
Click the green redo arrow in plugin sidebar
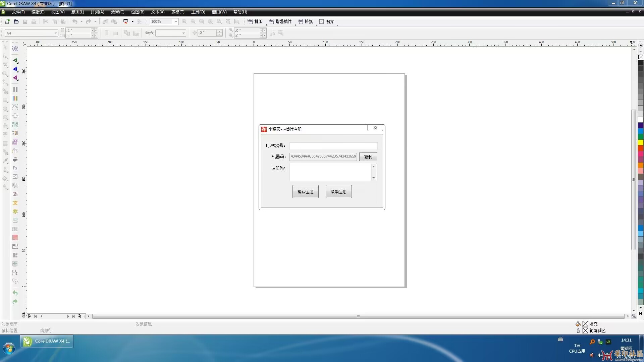click(15, 302)
